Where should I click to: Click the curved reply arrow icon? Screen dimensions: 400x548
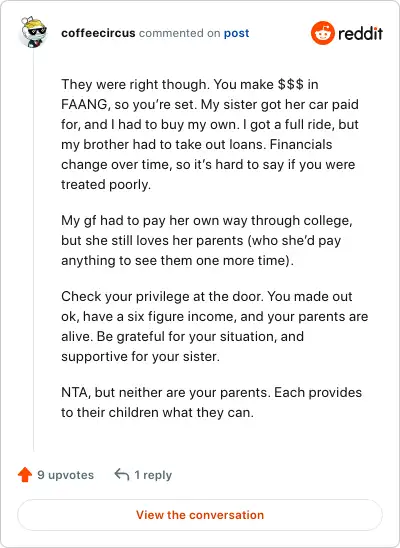pos(122,475)
